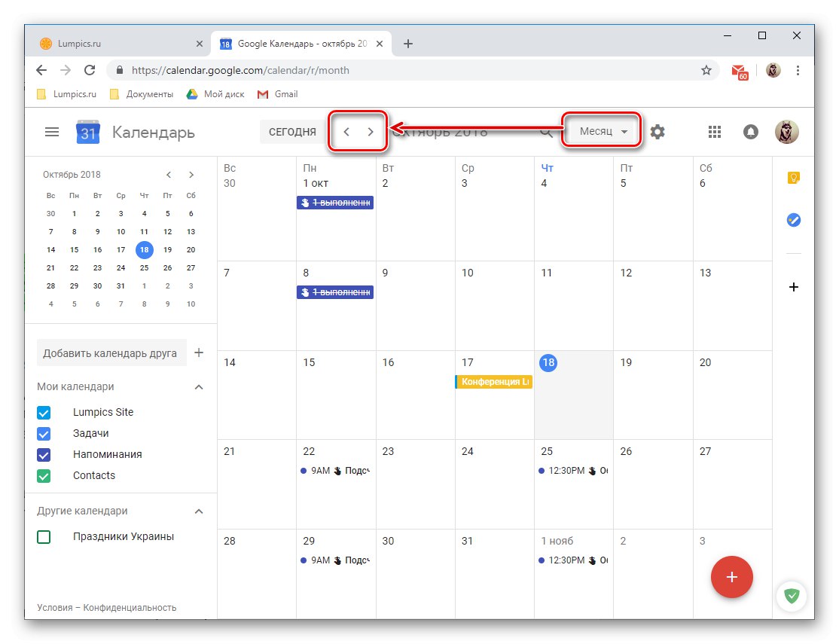
Task: Open Google Tasks in the side panel
Action: click(x=793, y=220)
